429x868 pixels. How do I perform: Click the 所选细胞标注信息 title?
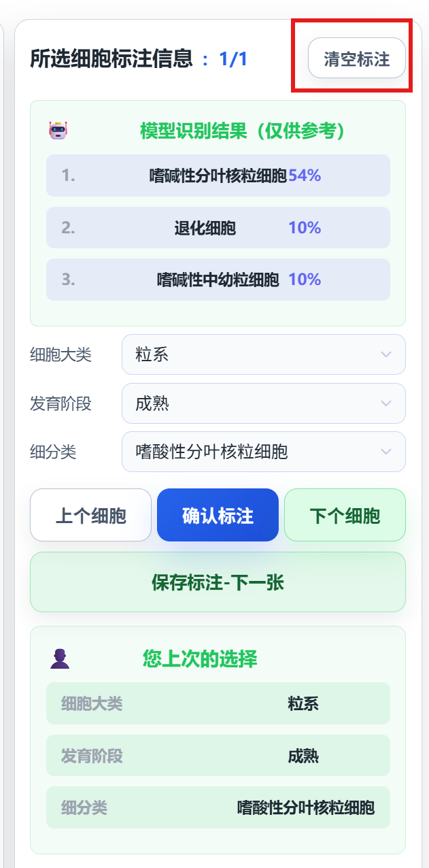111,59
